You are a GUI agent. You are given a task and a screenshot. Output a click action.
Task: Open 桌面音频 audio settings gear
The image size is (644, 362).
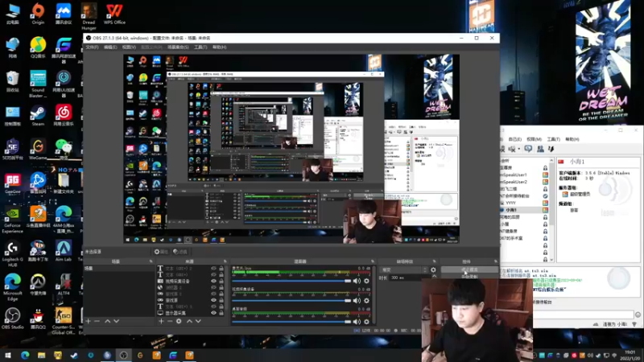click(366, 322)
